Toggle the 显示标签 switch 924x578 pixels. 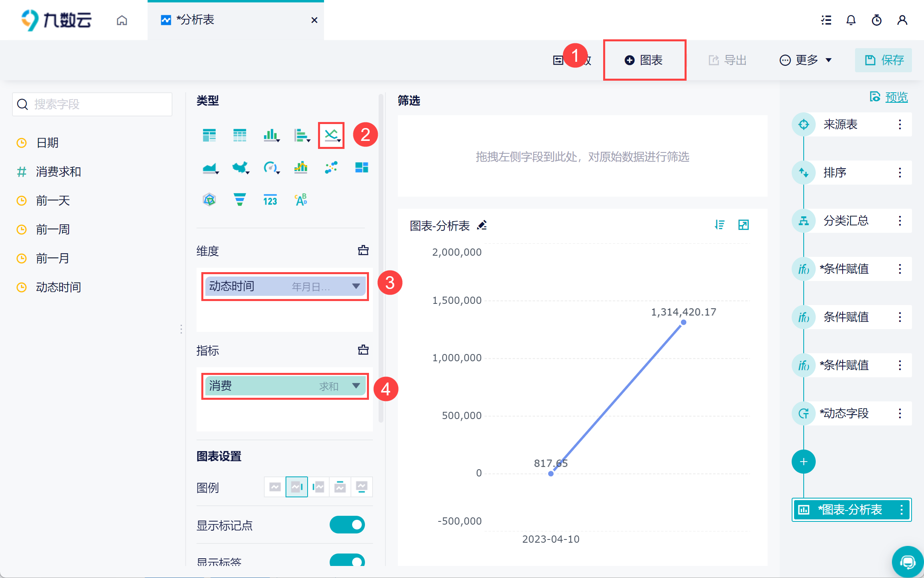347,560
